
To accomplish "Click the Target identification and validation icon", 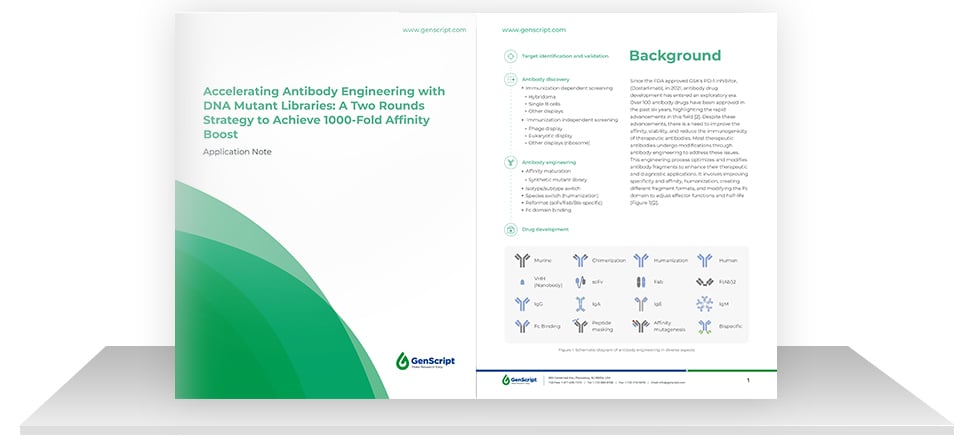I will (x=511, y=56).
